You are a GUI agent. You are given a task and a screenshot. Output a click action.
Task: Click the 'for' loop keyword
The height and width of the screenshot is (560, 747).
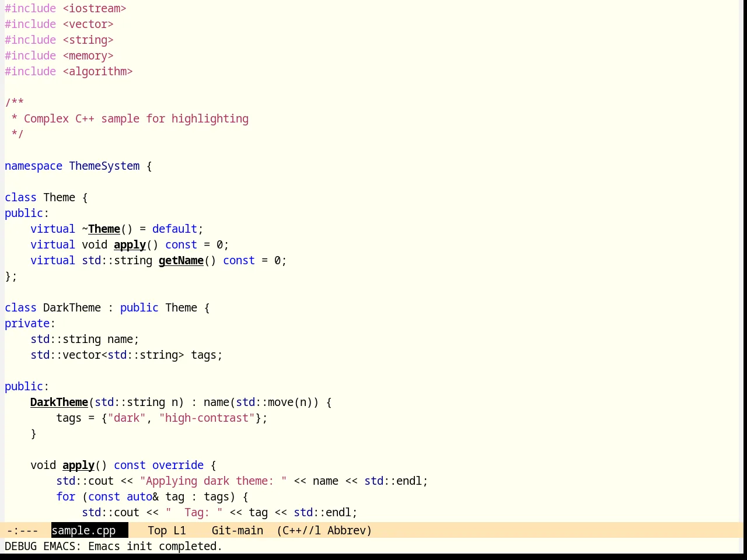[65, 496]
